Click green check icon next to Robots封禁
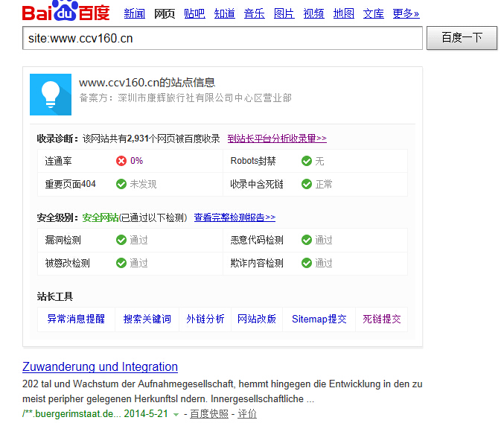Image resolution: width=504 pixels, height=426 pixels. [307, 161]
